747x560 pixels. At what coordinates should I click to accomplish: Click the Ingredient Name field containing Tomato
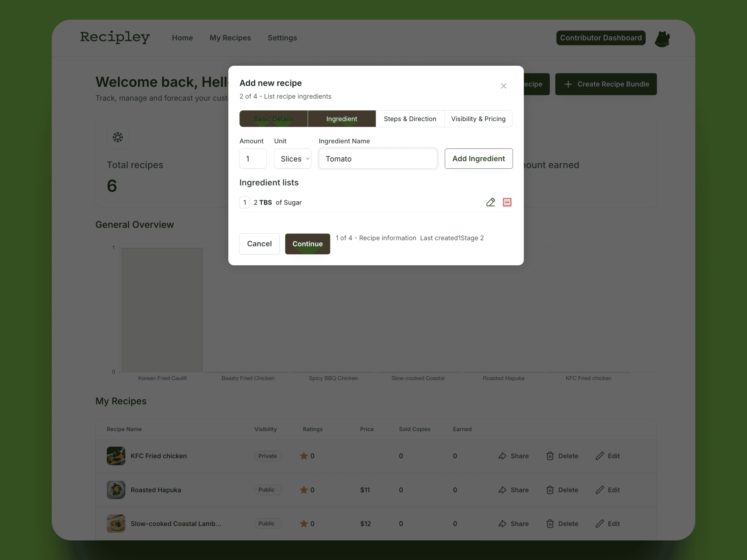pyautogui.click(x=378, y=159)
